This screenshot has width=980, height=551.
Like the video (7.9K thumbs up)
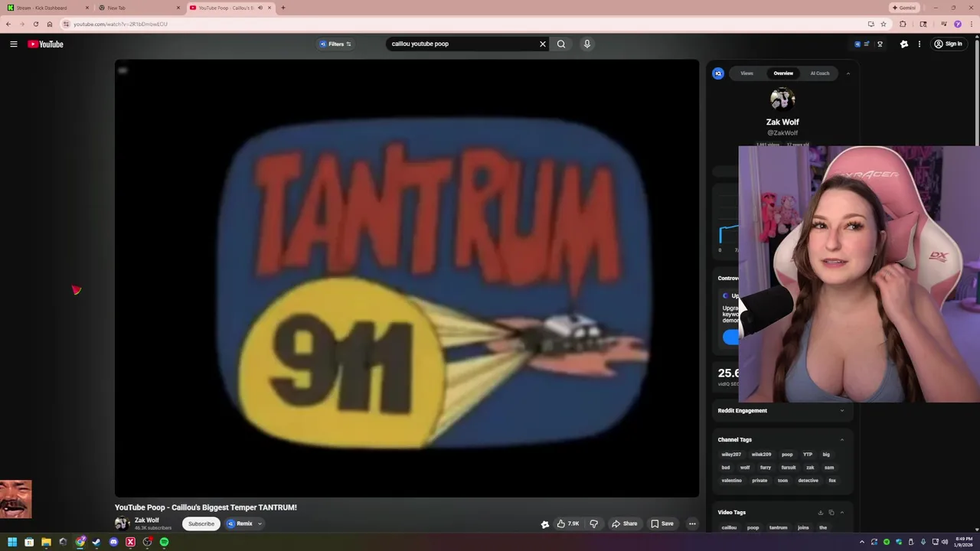point(567,524)
